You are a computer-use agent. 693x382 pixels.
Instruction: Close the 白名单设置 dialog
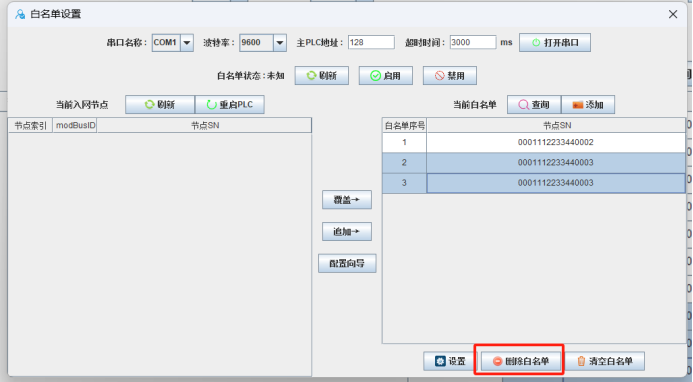coord(673,14)
